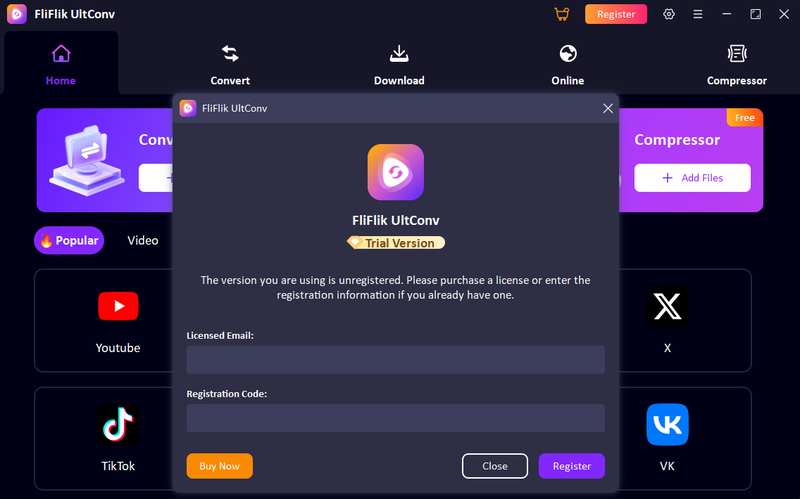
Task: Click the orange Register button in title bar
Action: tap(616, 14)
